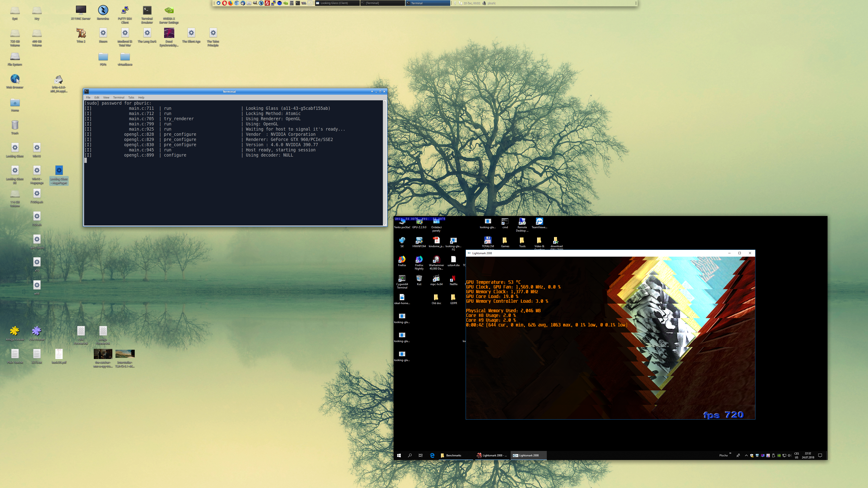This screenshot has width=868, height=488.
Task: Open the File System drive icon
Action: [15, 59]
